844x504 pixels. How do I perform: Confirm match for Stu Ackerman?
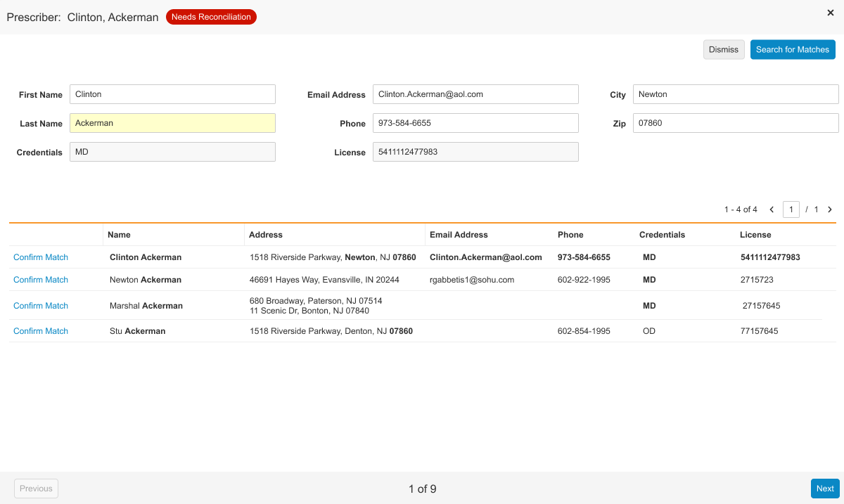[x=41, y=331]
